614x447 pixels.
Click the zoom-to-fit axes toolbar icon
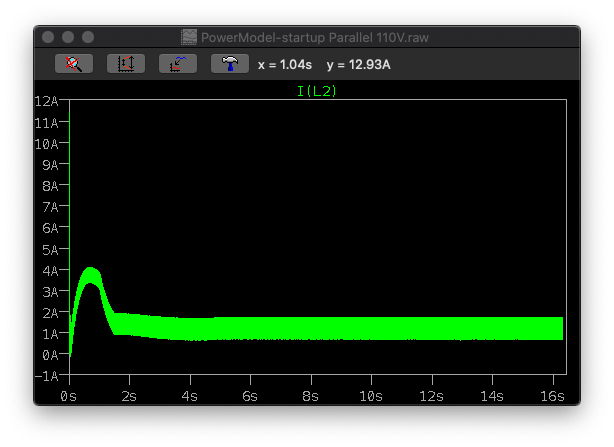coord(126,63)
